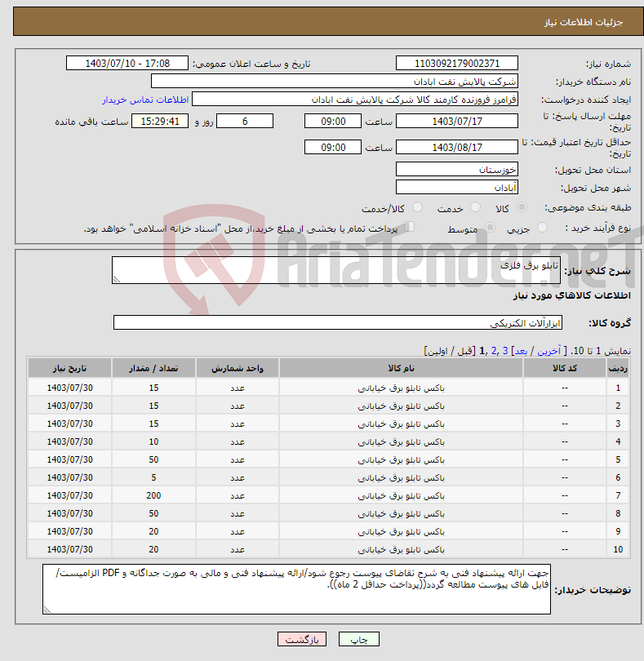Click item name in row 5

[401, 459]
